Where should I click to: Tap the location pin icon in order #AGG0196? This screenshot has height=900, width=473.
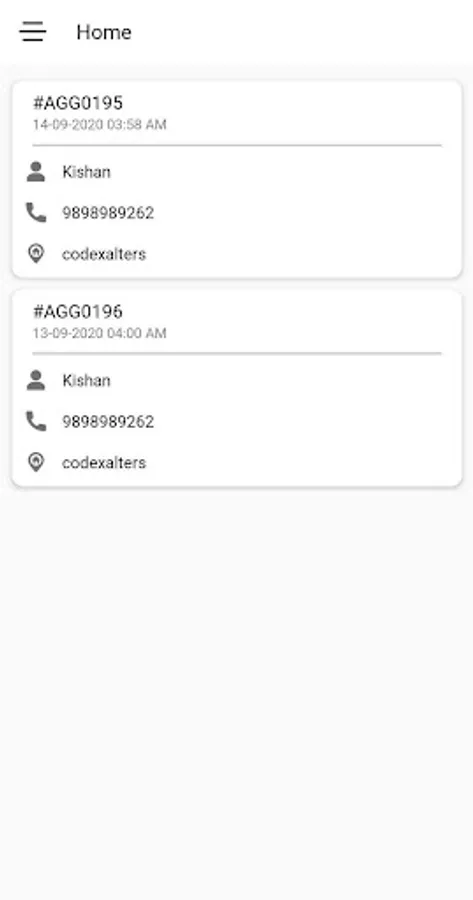[36, 462]
